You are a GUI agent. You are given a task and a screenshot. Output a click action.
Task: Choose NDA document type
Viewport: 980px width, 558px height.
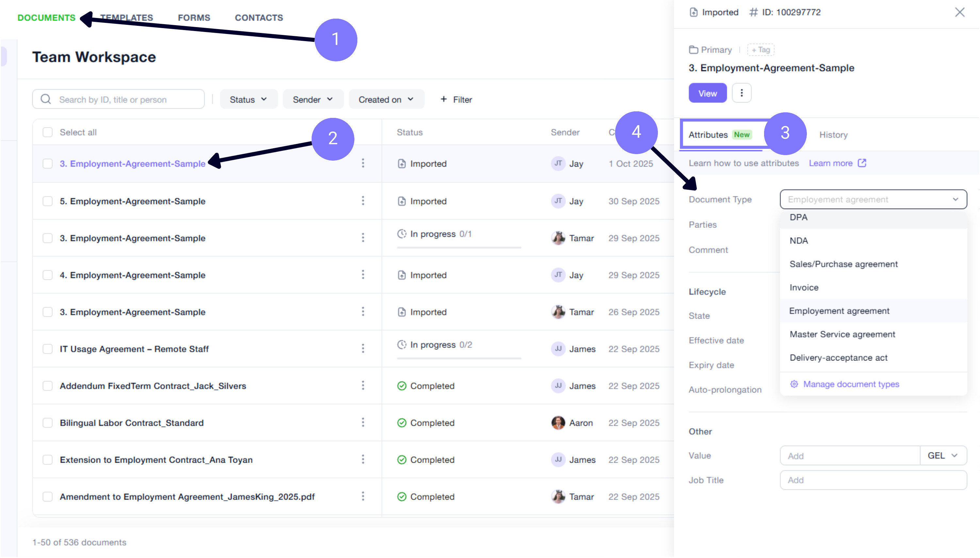click(873, 241)
